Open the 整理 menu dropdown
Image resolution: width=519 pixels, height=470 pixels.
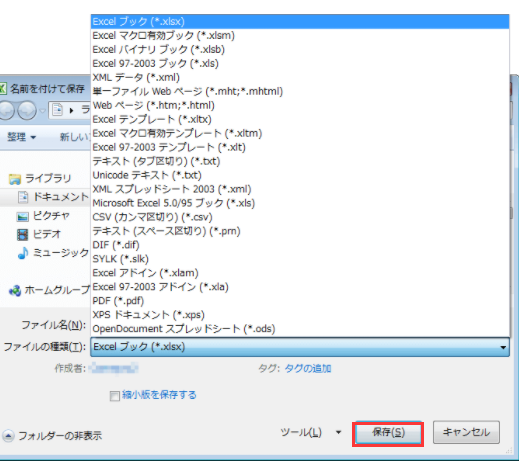(22, 137)
